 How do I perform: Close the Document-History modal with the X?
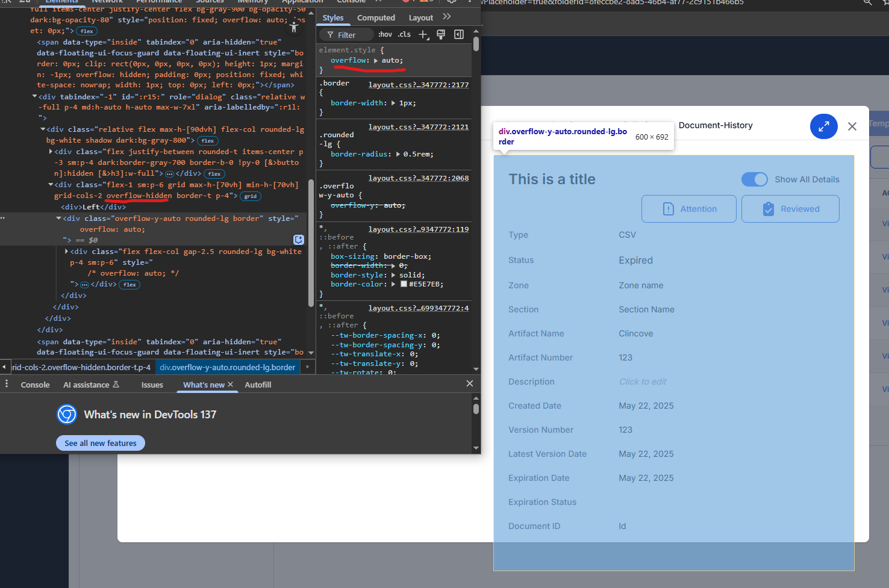click(852, 126)
